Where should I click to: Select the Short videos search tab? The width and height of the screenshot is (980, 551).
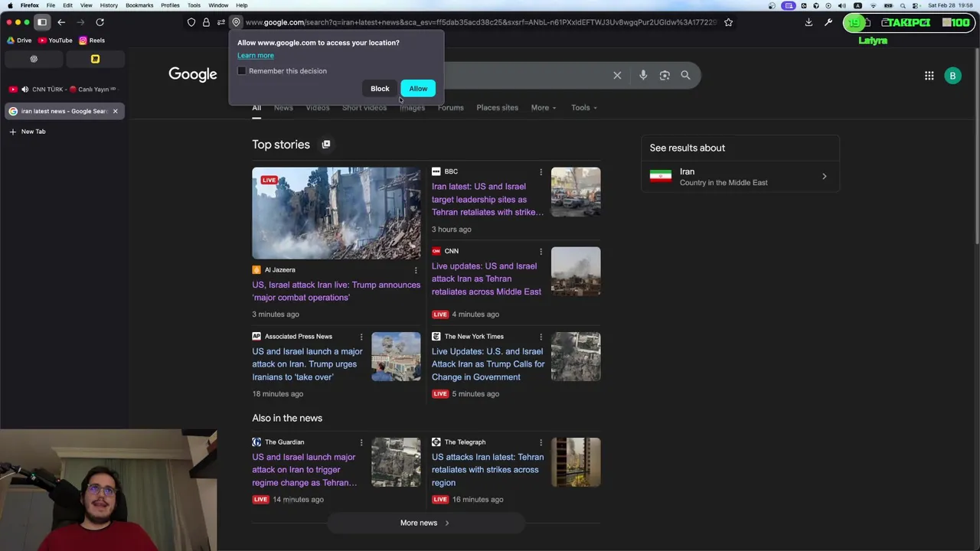coord(364,108)
